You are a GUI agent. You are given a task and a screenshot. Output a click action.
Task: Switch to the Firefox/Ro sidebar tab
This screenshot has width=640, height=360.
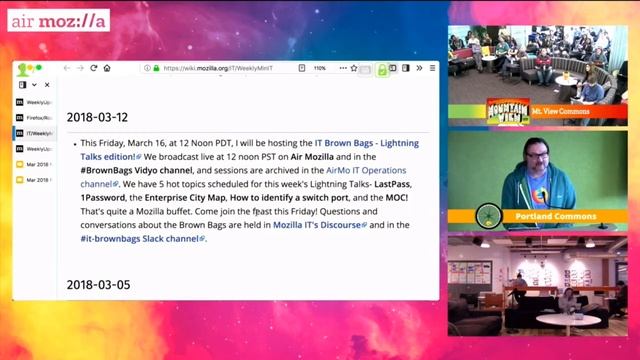34,118
